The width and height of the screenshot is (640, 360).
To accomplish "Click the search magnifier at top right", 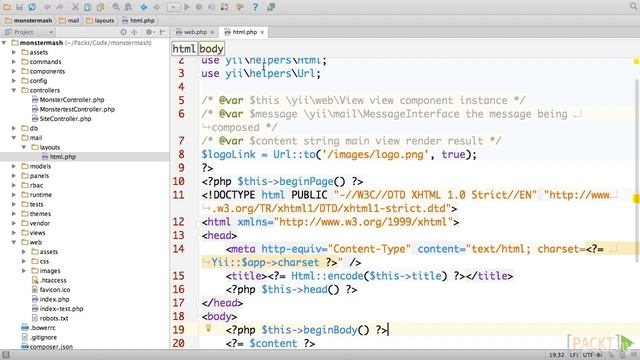I will [633, 6].
